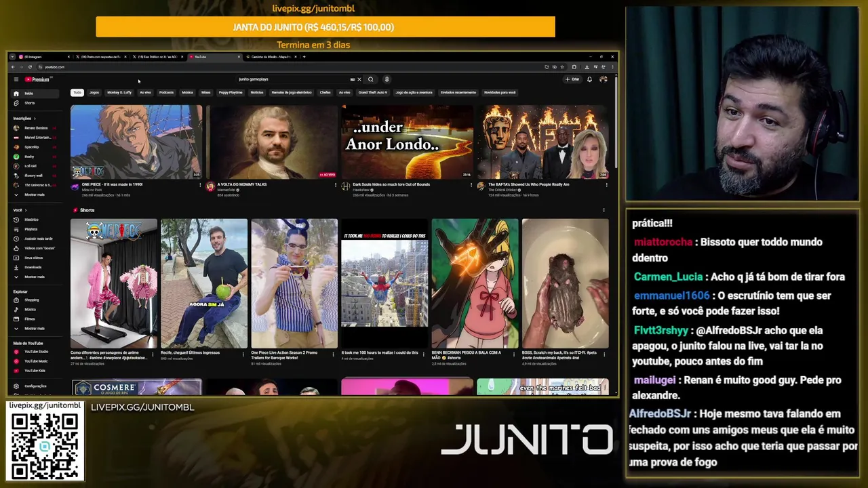Start voice search with the microphone icon
Viewport: 868px width, 488px height.
(x=387, y=79)
